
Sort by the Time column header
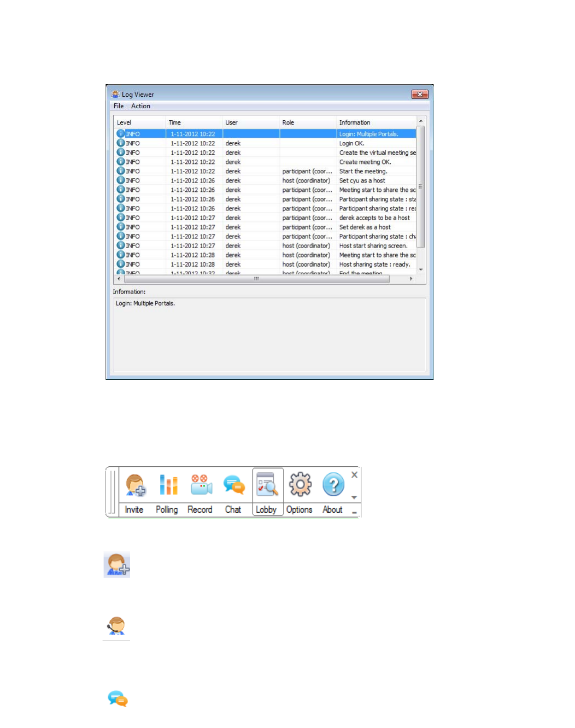pyautogui.click(x=194, y=122)
